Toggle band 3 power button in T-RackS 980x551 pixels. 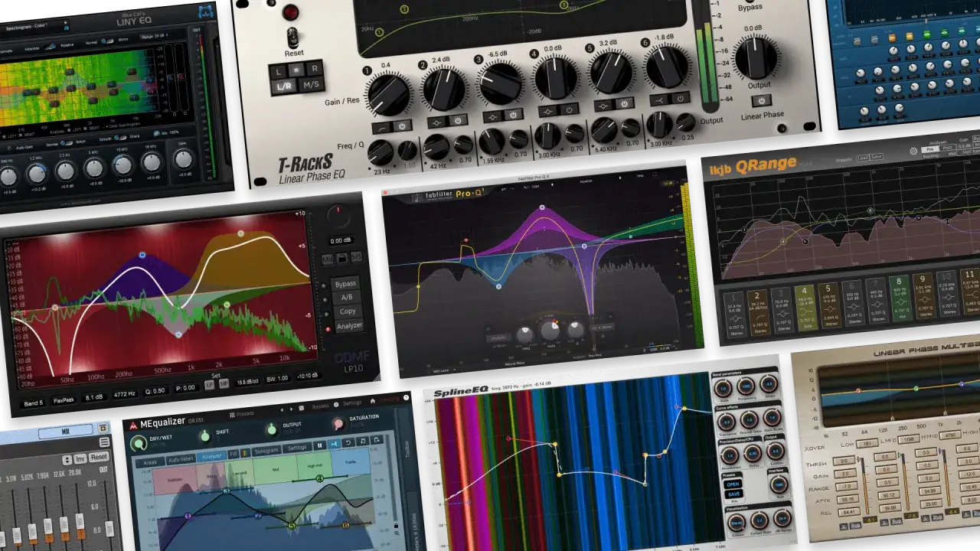[512, 115]
